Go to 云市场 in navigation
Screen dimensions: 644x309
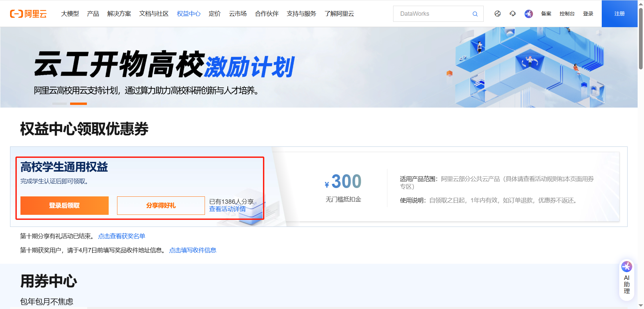tap(238, 14)
